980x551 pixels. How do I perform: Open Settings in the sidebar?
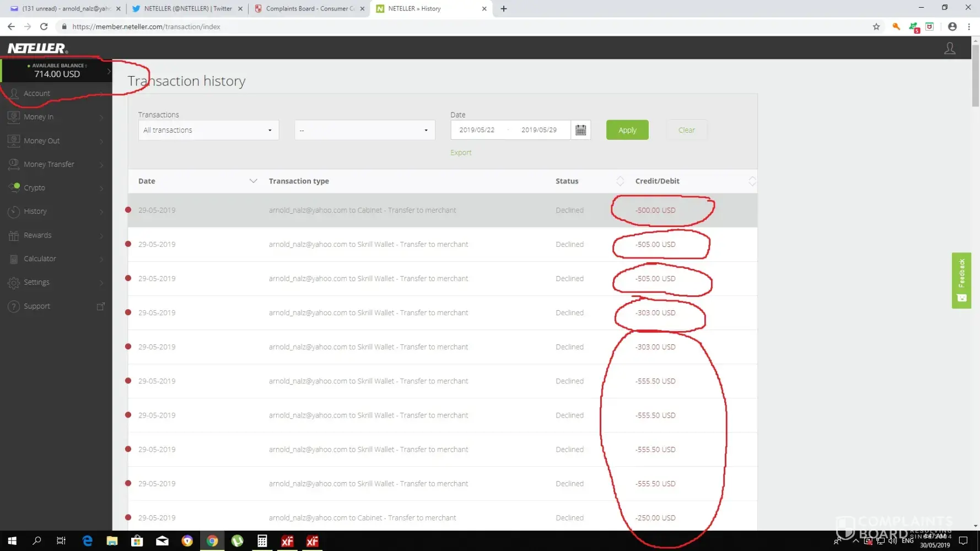[36, 282]
